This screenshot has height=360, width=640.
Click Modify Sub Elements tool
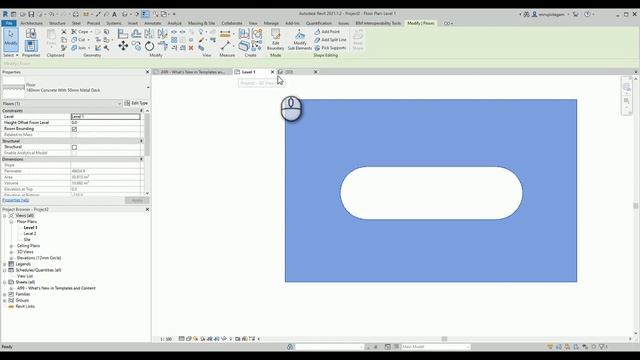click(x=300, y=40)
